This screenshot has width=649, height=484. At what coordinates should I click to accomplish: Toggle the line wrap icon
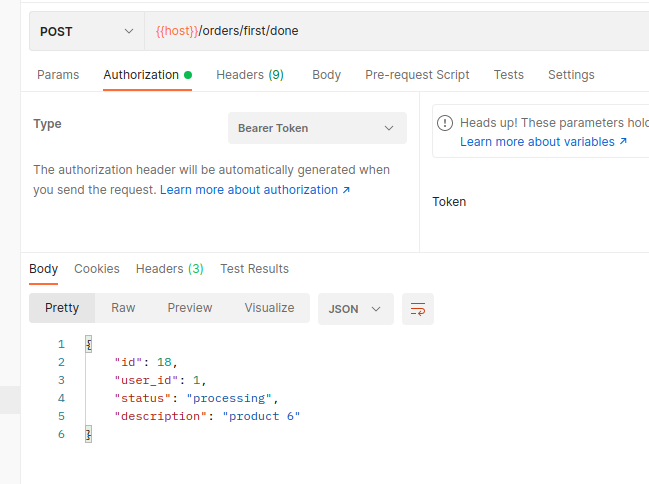(x=418, y=309)
